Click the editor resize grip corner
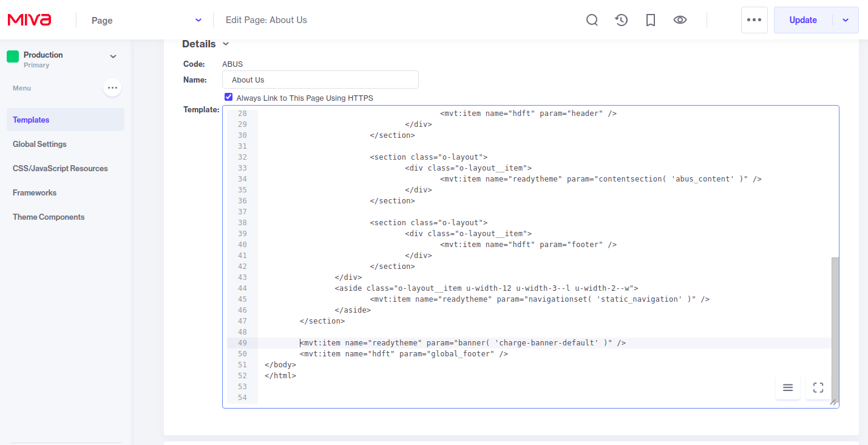 pos(833,402)
